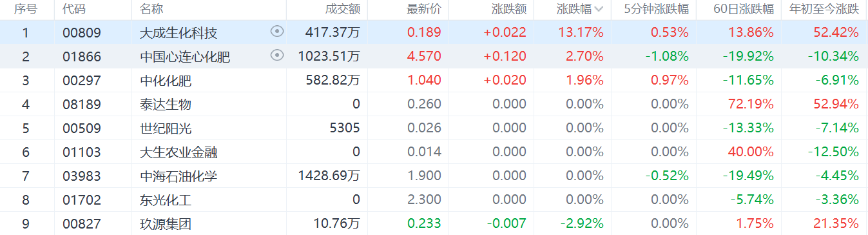Open 中海石油化学 stock entry
Viewport: 868px width, 235px height.
(178, 176)
